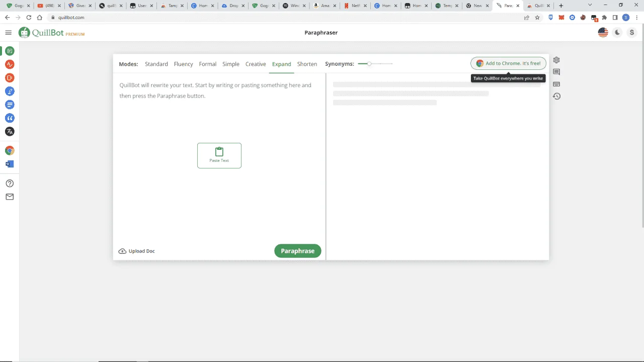Open Chrome profile avatar S

click(626, 17)
